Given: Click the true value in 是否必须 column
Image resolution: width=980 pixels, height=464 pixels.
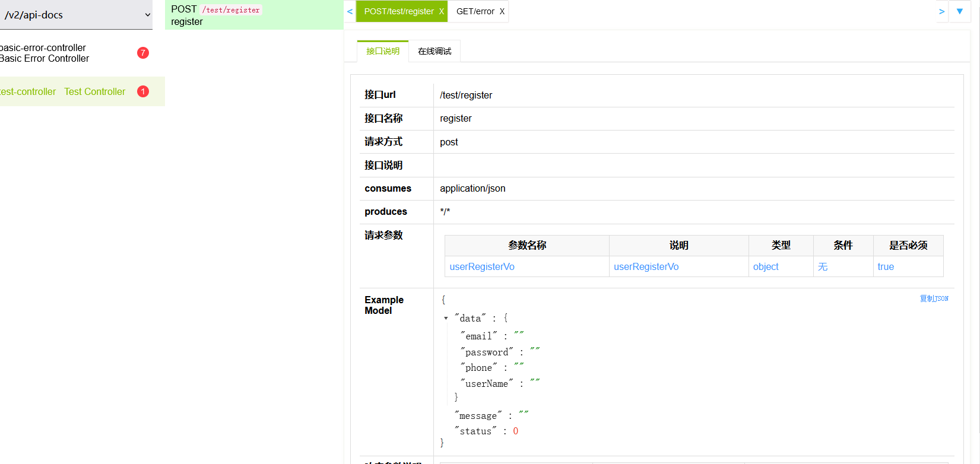Looking at the screenshot, I should pos(886,266).
